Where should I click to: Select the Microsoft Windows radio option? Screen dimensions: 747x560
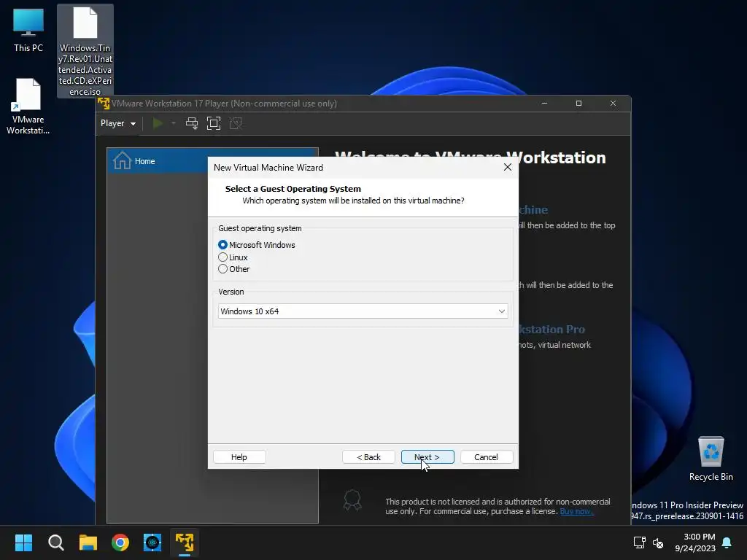256,245
